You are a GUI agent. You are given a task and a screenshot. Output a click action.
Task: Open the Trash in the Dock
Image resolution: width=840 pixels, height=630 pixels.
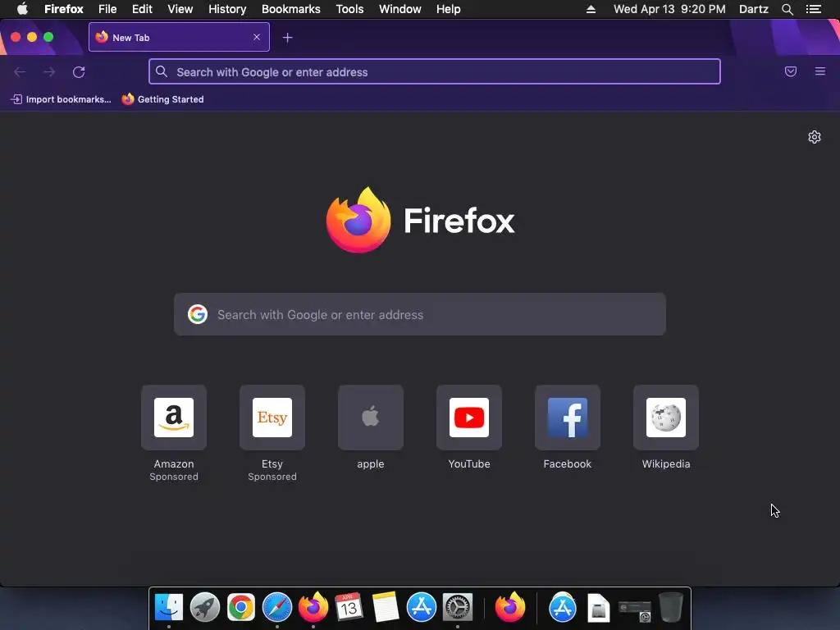pos(671,607)
